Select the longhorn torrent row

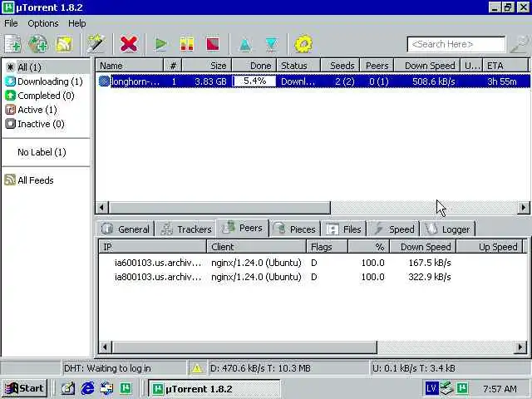click(313, 81)
